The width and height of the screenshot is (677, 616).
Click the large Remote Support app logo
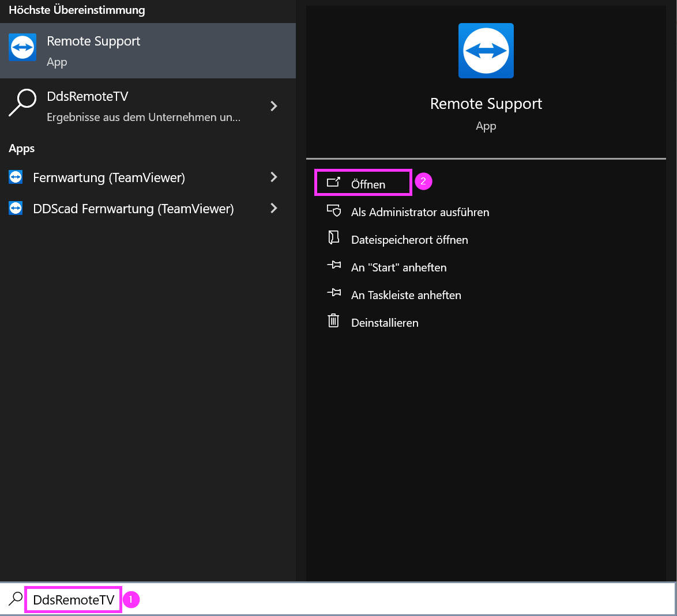coord(486,51)
